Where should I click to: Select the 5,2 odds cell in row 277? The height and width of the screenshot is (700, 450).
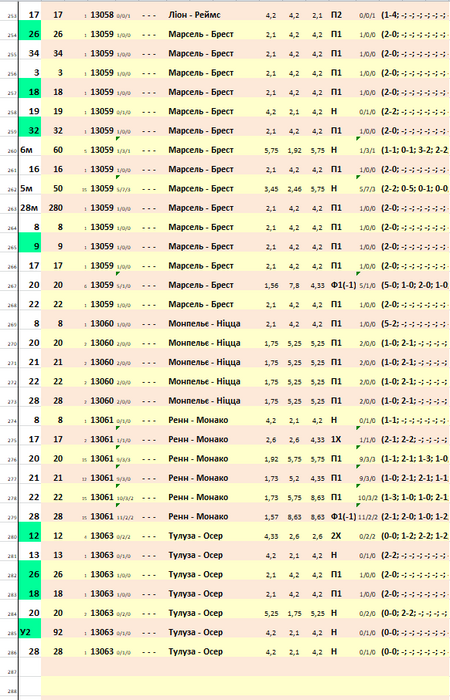click(x=294, y=478)
